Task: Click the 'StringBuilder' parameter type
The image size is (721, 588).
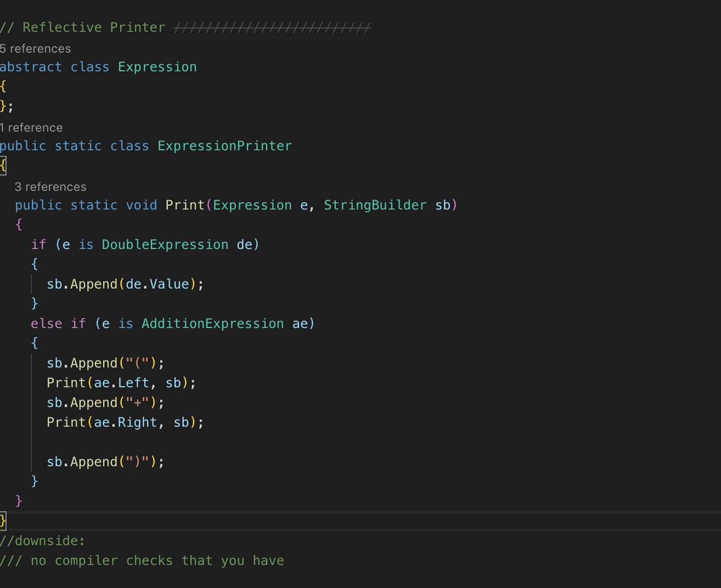Action: pyautogui.click(x=375, y=205)
